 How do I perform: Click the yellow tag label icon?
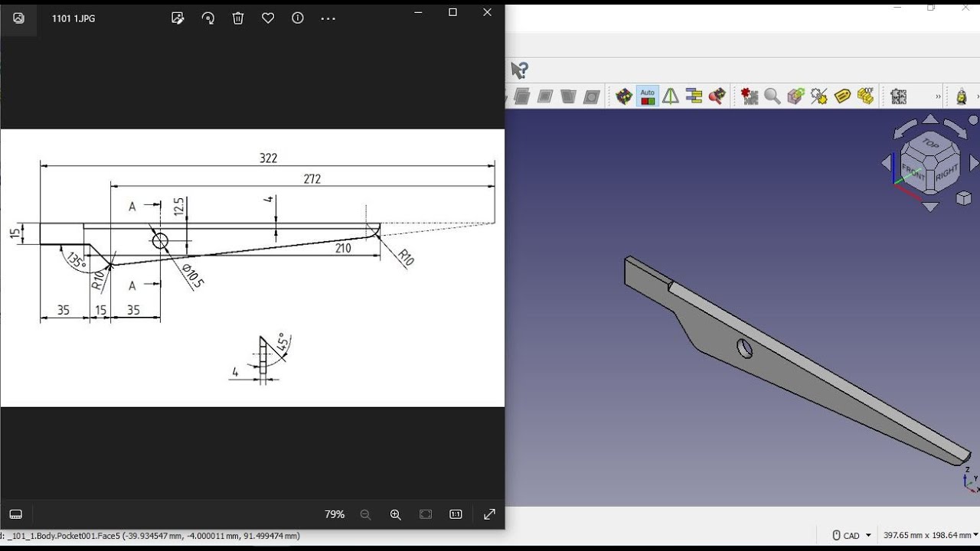(842, 96)
